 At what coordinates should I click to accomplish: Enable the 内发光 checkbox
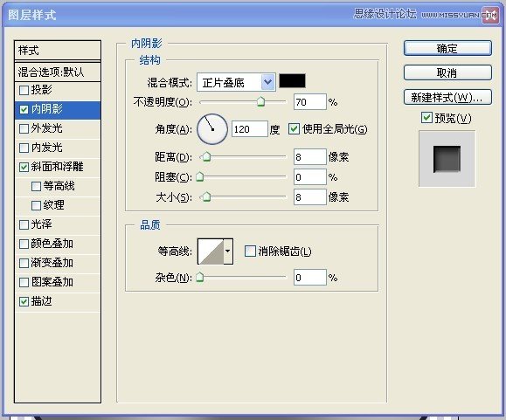(x=24, y=148)
